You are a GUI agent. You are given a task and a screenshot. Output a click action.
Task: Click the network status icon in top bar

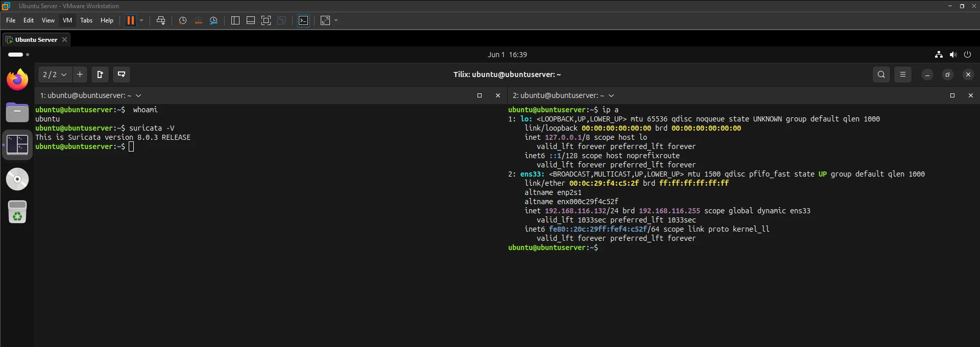pyautogui.click(x=939, y=55)
